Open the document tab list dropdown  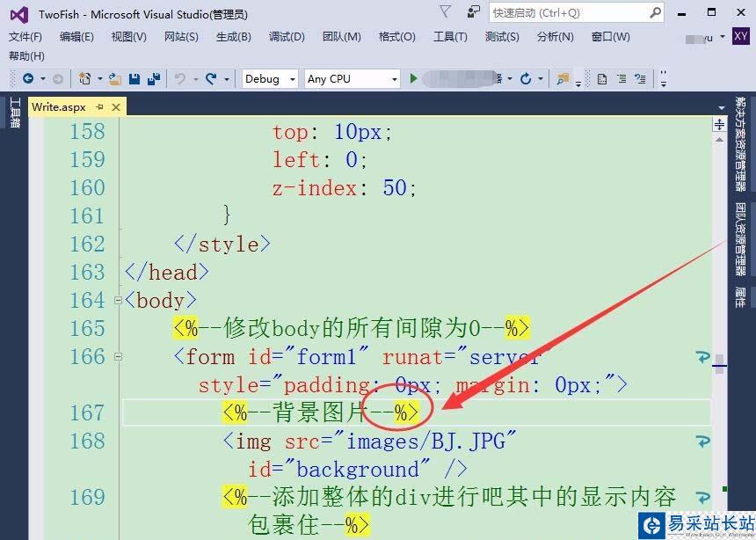722,108
